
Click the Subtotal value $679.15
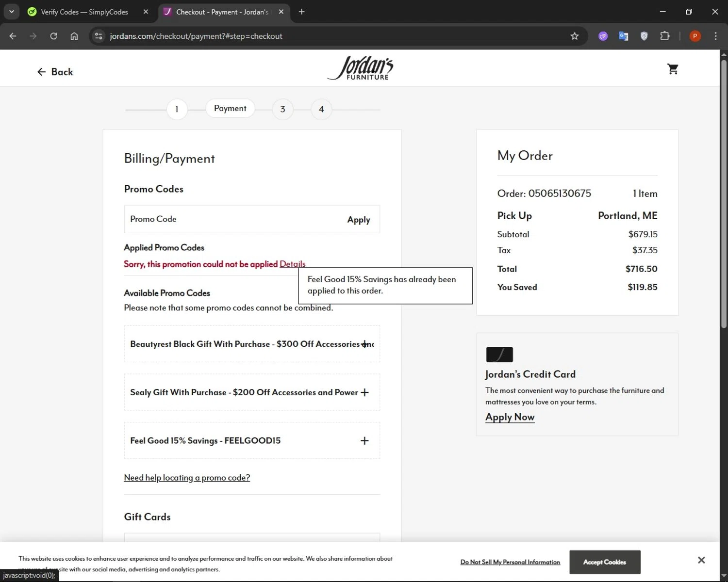tap(643, 234)
